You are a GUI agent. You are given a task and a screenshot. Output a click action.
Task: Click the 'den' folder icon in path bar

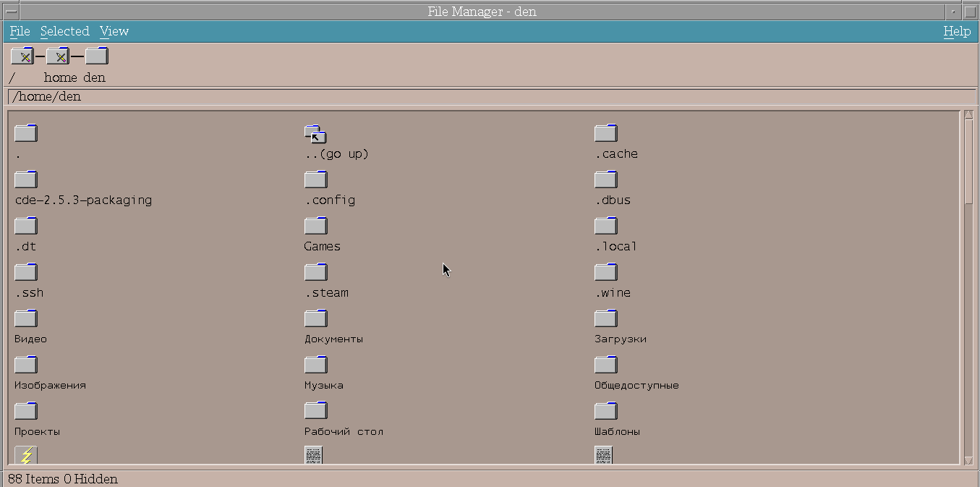96,56
